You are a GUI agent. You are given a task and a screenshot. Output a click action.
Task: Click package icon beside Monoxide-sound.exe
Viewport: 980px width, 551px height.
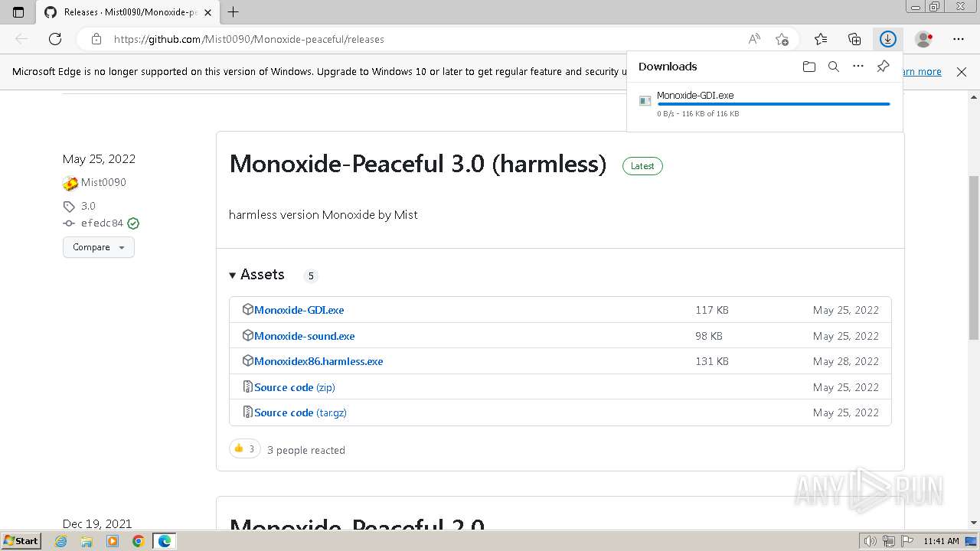click(x=247, y=335)
